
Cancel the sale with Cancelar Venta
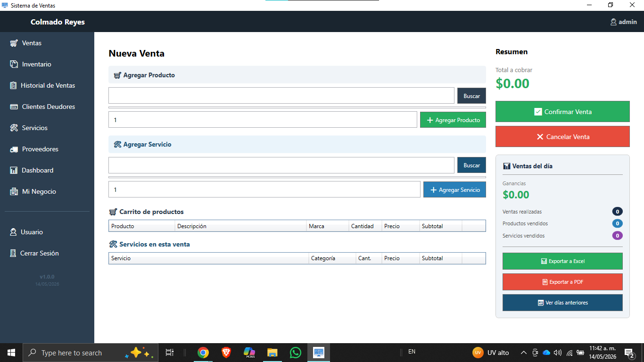point(562,137)
